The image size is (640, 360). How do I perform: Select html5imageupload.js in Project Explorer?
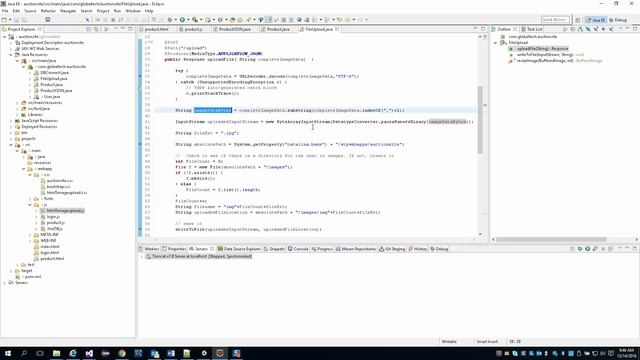pos(65,211)
